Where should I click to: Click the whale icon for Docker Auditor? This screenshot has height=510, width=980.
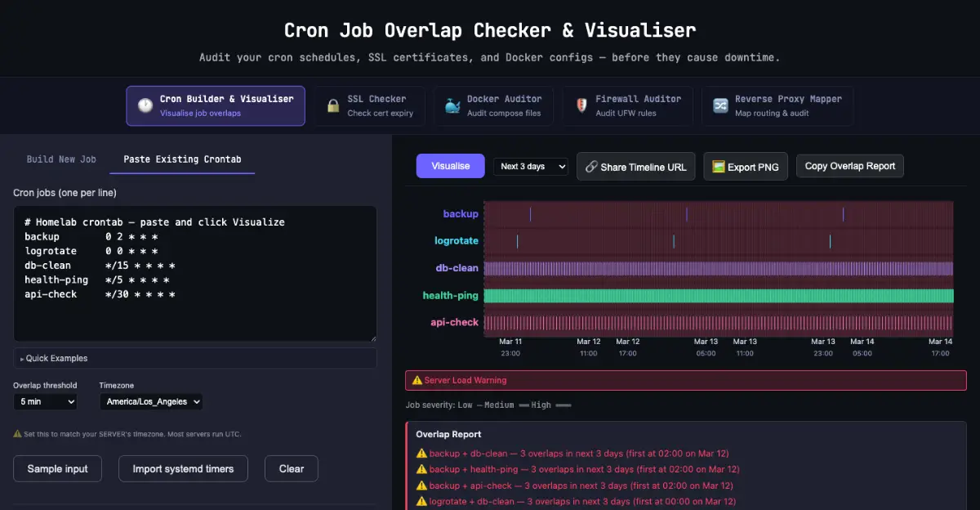[452, 105]
